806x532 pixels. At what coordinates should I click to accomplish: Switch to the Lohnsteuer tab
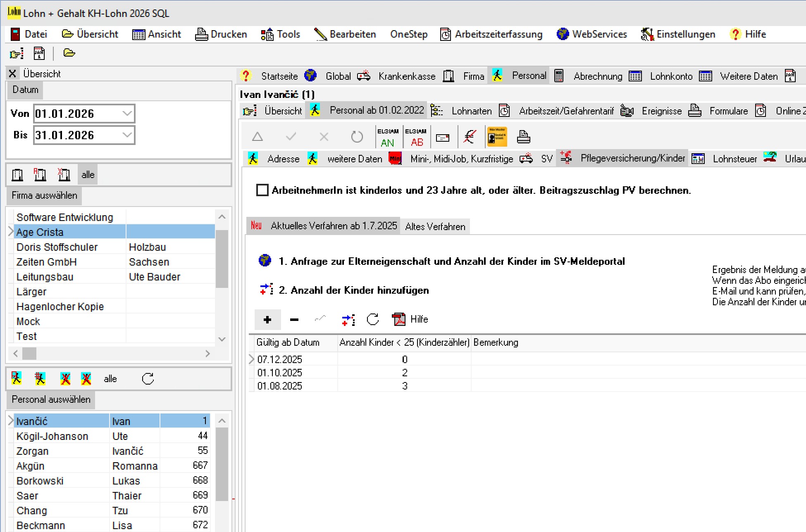pyautogui.click(x=734, y=159)
